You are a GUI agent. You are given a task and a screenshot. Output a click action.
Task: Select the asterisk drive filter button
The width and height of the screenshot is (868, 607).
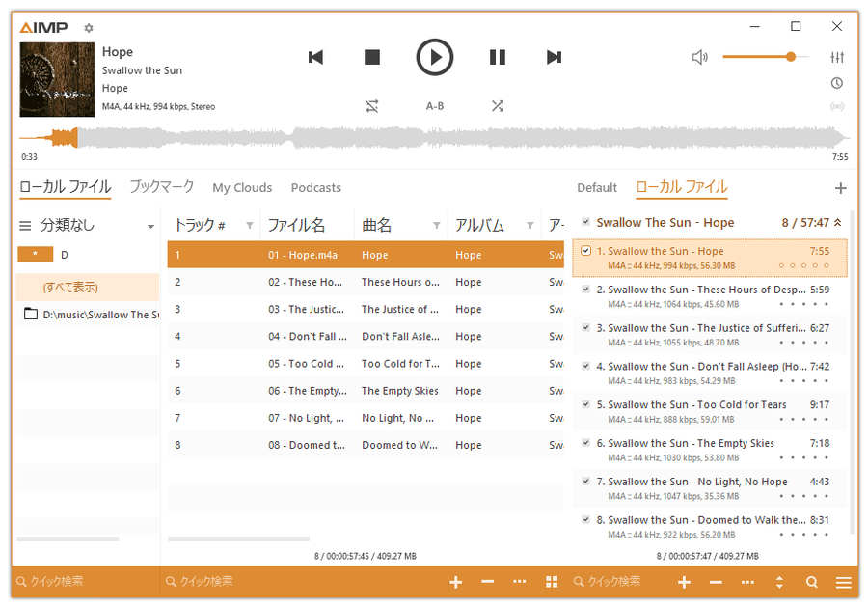[36, 254]
